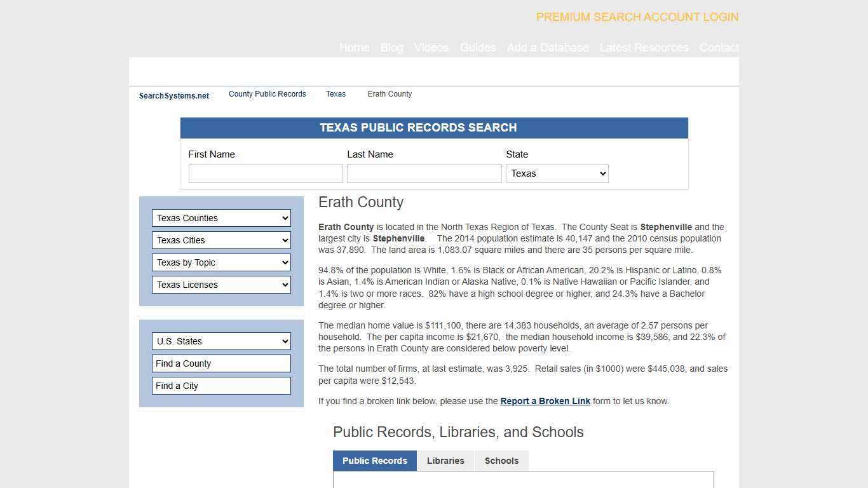Switch to the Schools tab
The width and height of the screenshot is (868, 488).
pos(501,461)
